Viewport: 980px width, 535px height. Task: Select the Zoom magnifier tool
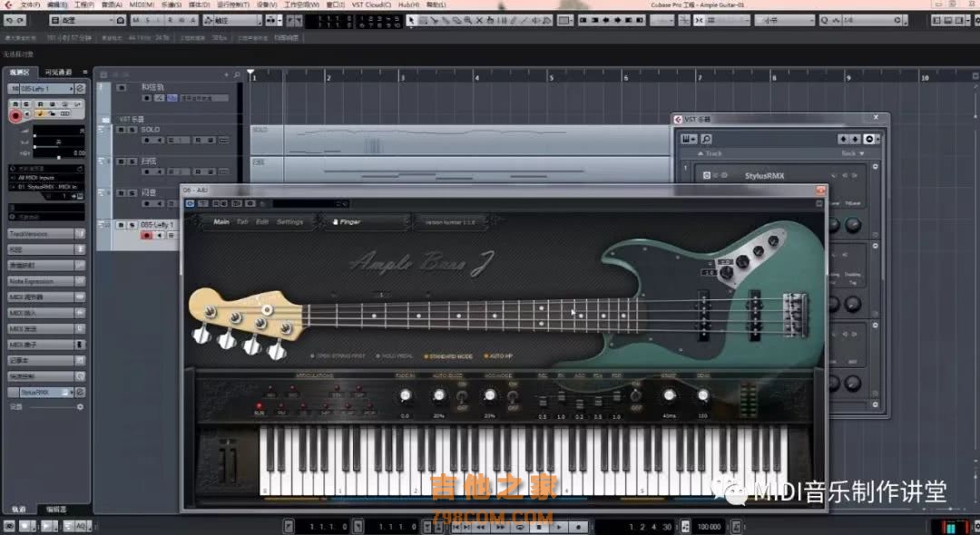pos(467,21)
